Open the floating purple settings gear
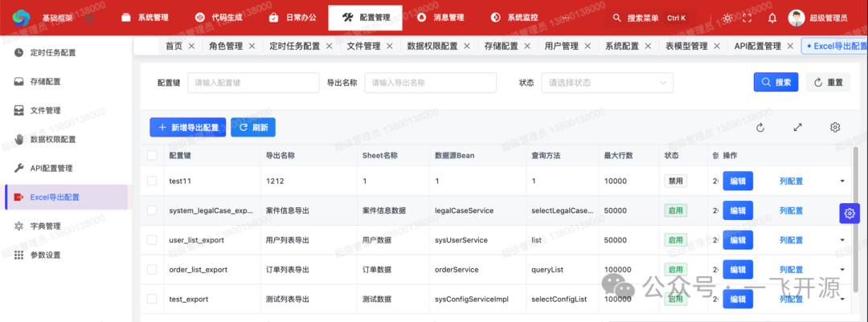This screenshot has width=868, height=322. 850,213
